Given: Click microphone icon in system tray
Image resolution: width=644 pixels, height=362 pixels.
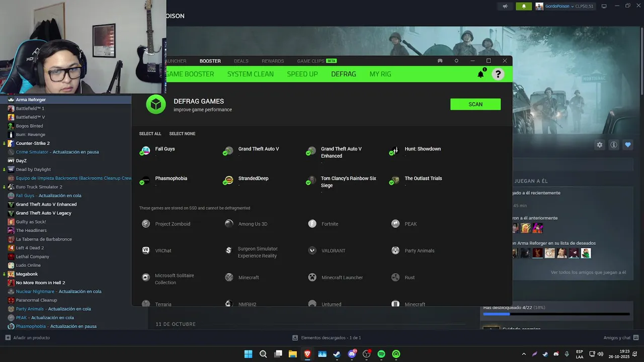Looking at the screenshot, I should [567, 354].
